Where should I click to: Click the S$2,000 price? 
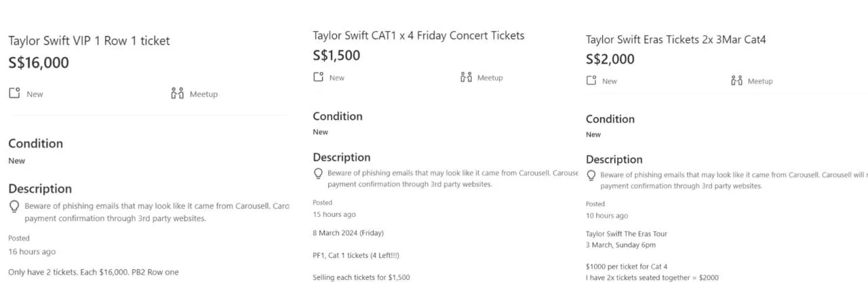(x=610, y=59)
